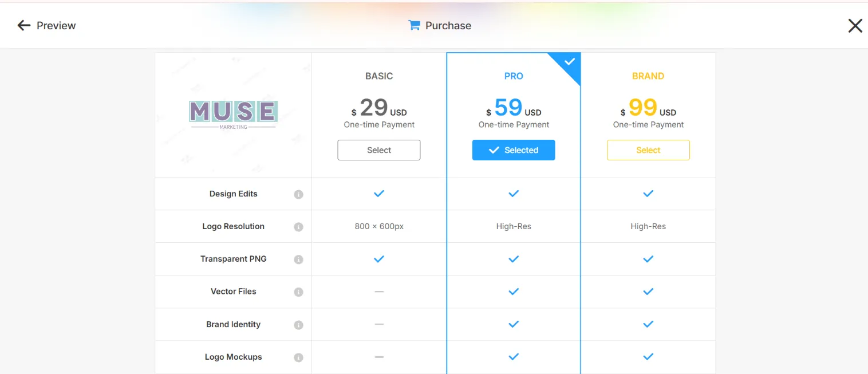This screenshot has width=868, height=374.
Task: Click Brand Identity dash under Basic
Action: [x=379, y=324]
